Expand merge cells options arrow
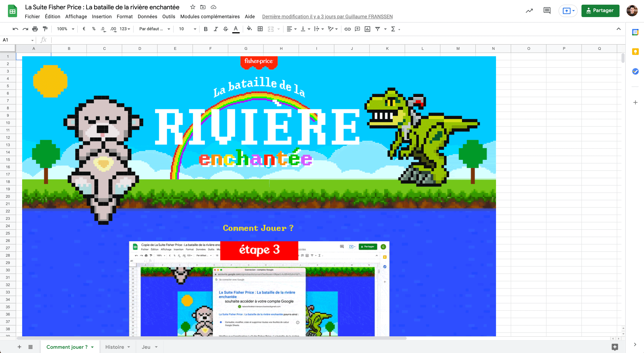Viewport: 644px width, 353px height. point(278,29)
